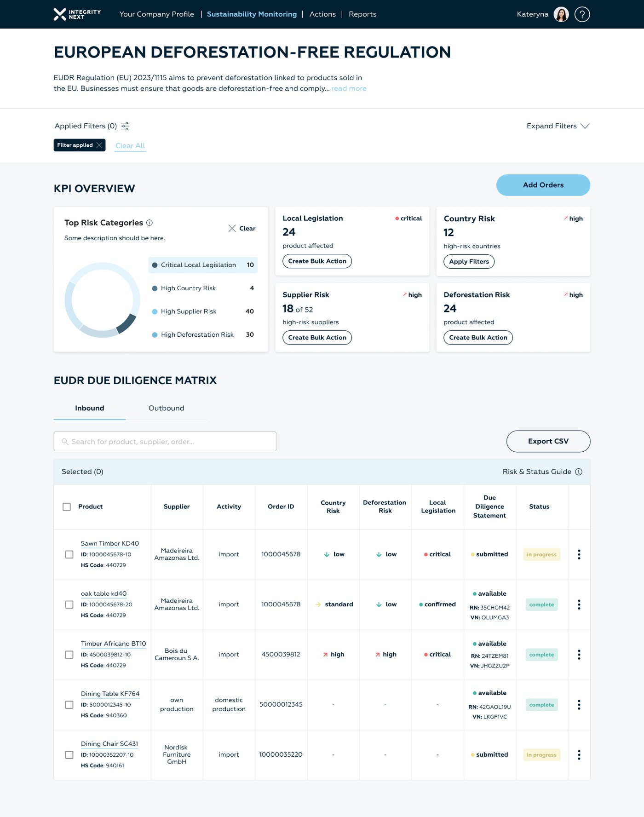Select the dark donut chart segment
The height and width of the screenshot is (817, 644).
[x=127, y=323]
